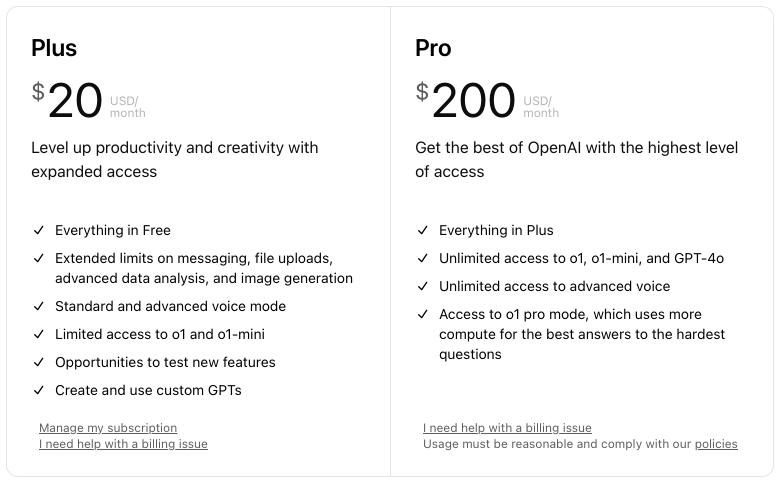
Task: Click checkmark next to Create custom GPTs
Action: click(x=39, y=390)
